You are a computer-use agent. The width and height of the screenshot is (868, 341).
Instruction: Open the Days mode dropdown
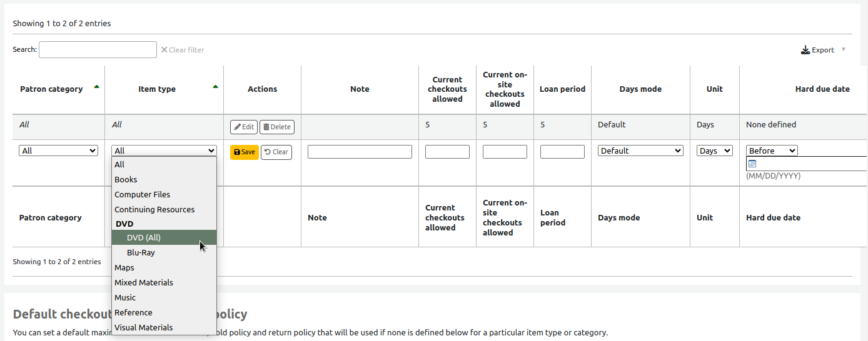tap(640, 151)
